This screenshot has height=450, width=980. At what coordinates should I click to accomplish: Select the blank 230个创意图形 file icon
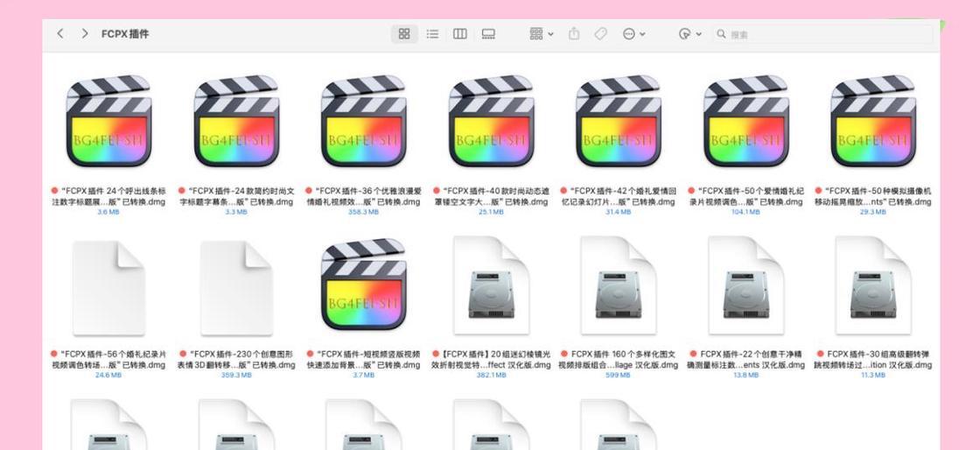[236, 287]
